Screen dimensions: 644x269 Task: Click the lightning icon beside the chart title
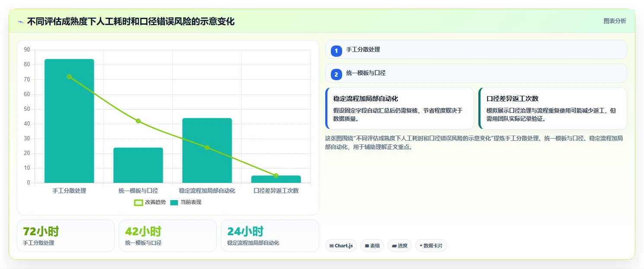pyautogui.click(x=21, y=22)
